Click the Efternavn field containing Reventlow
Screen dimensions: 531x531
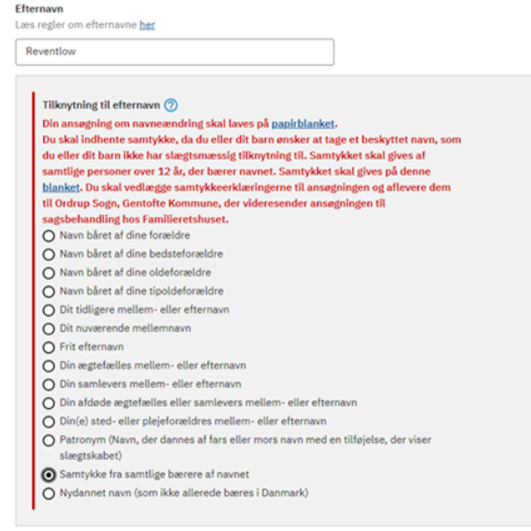pyautogui.click(x=175, y=52)
